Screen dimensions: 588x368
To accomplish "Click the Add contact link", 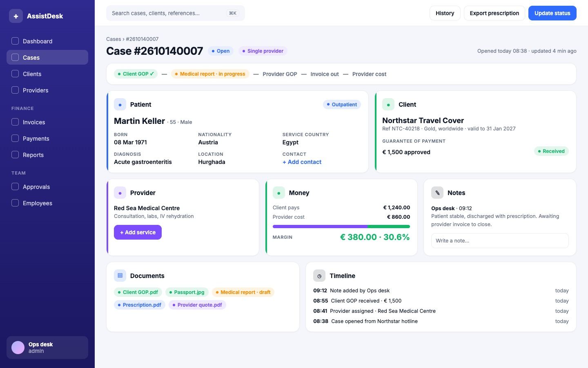I will [x=302, y=162].
